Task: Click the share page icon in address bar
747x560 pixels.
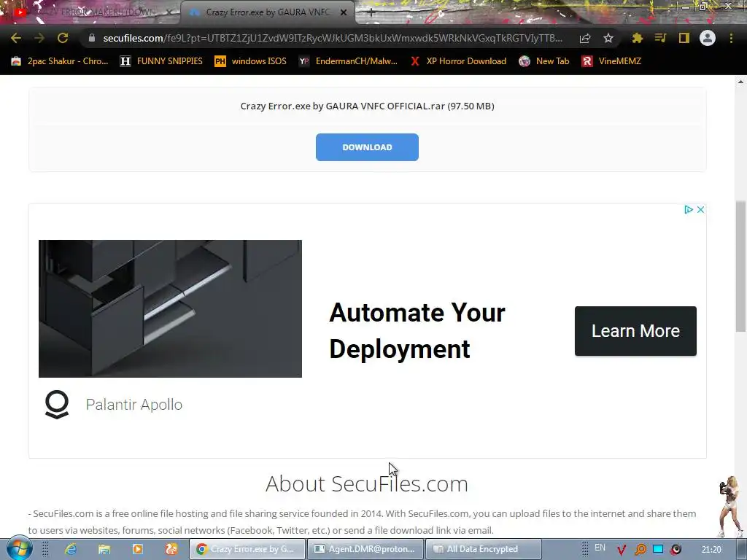Action: (x=585, y=38)
